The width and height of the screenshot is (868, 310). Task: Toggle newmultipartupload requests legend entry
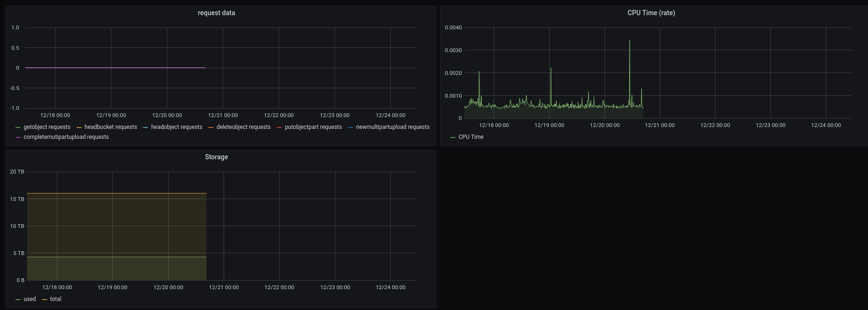point(393,127)
